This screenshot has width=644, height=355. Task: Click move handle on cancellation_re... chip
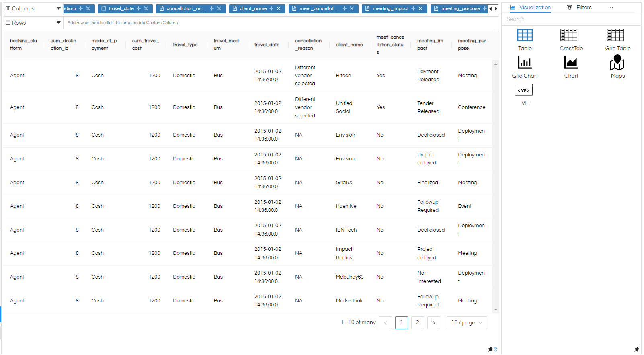pyautogui.click(x=212, y=8)
